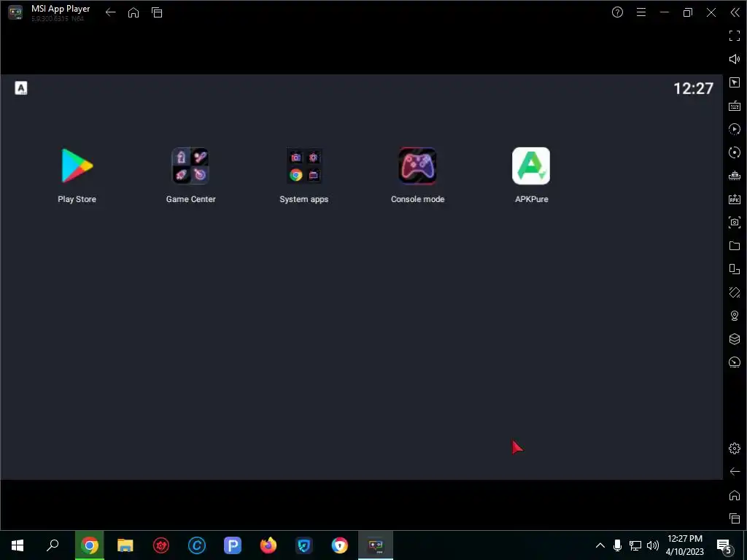Toggle eco mode gauge icon
The height and width of the screenshot is (560, 747).
pos(735,362)
